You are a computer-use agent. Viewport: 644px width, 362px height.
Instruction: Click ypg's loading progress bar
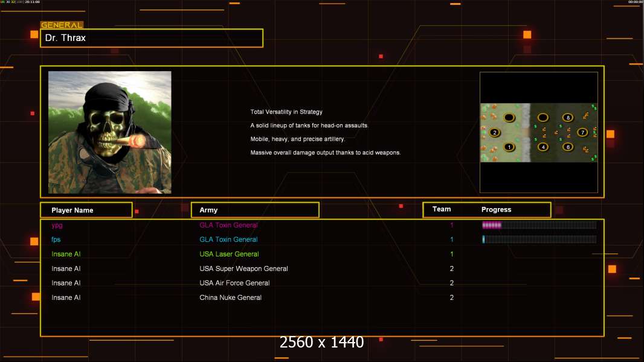(539, 224)
